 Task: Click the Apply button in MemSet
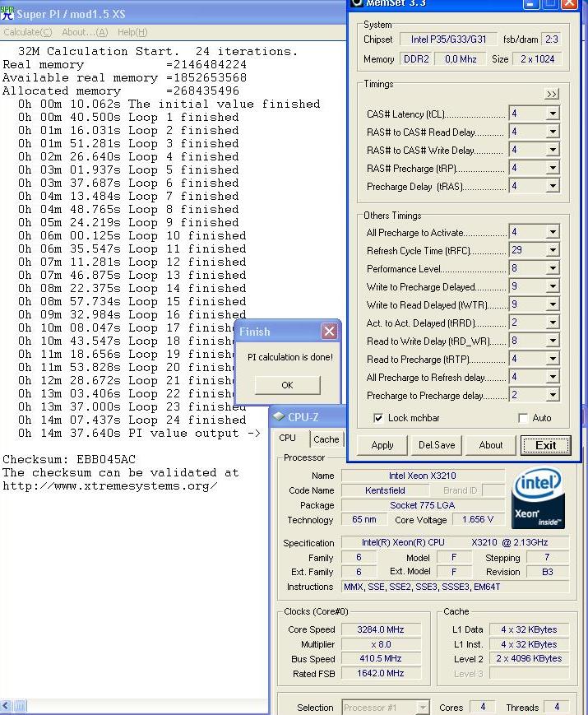click(x=382, y=445)
